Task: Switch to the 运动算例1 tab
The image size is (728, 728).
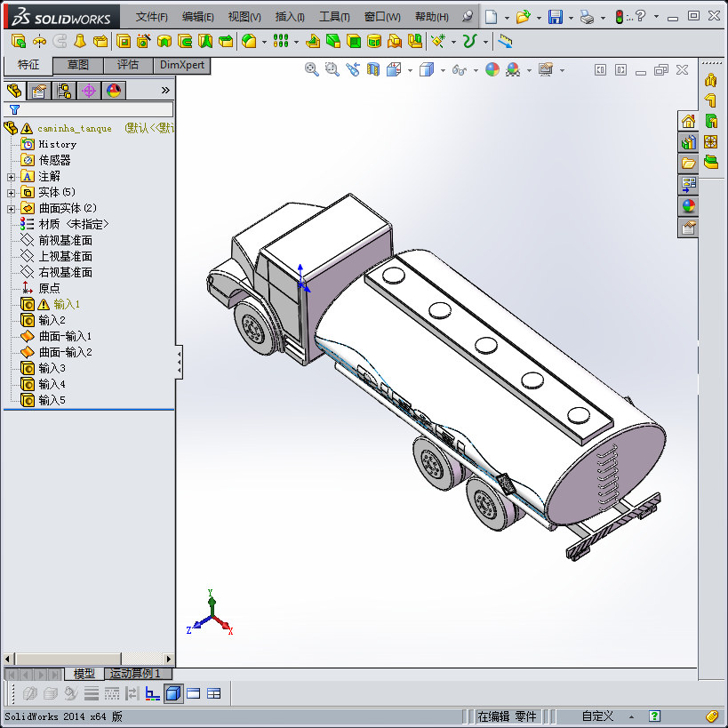Action: [x=138, y=673]
